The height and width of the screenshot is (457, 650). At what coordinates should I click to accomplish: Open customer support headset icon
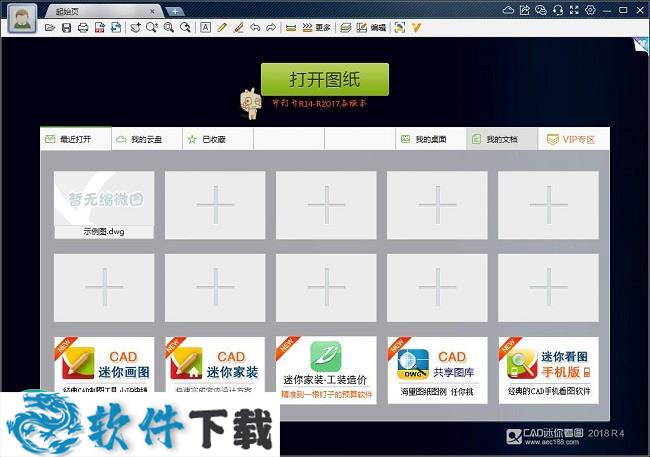click(558, 10)
